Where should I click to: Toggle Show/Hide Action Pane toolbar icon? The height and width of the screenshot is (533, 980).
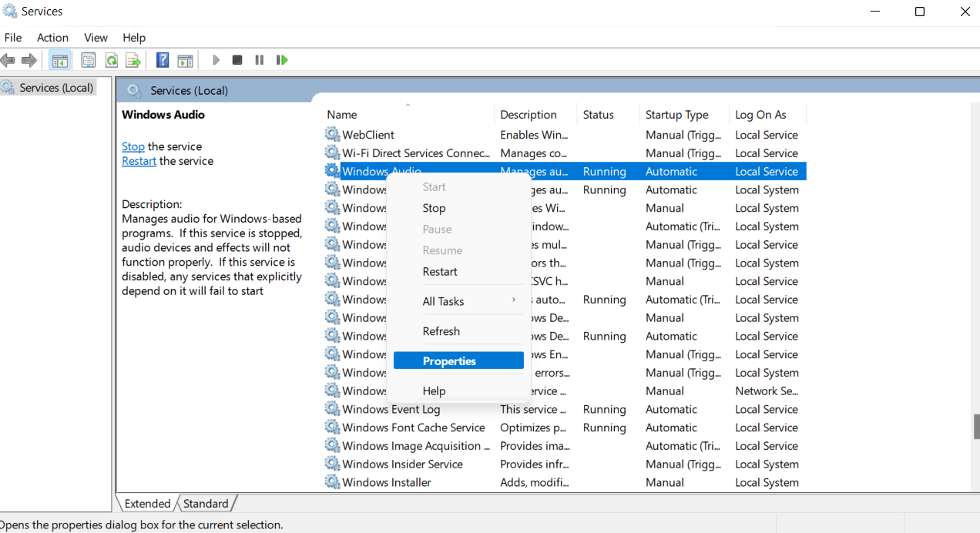click(185, 60)
